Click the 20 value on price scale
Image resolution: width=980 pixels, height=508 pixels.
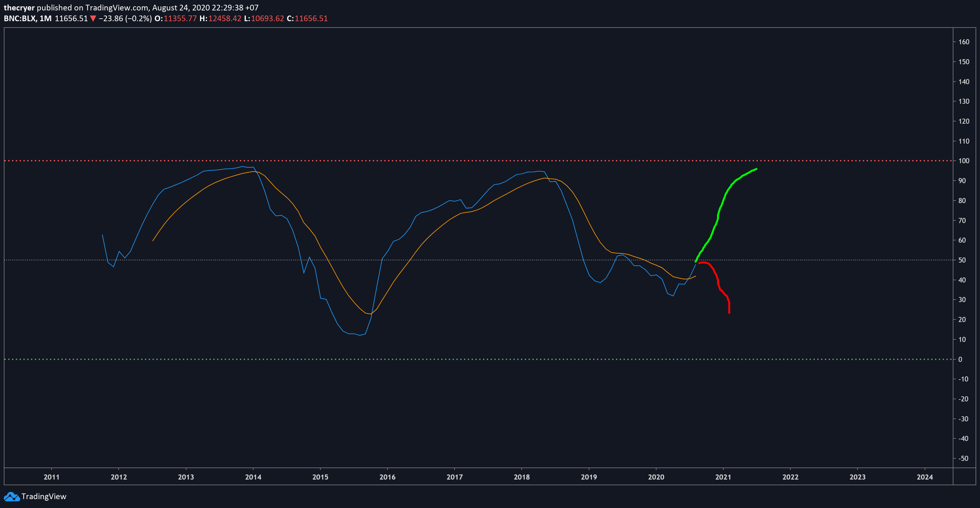pos(962,319)
